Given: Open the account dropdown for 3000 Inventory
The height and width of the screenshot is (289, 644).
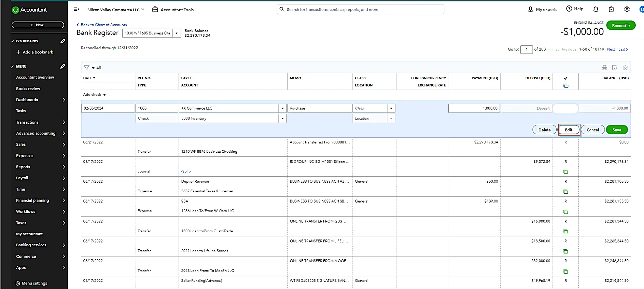Looking at the screenshot, I should (x=283, y=119).
